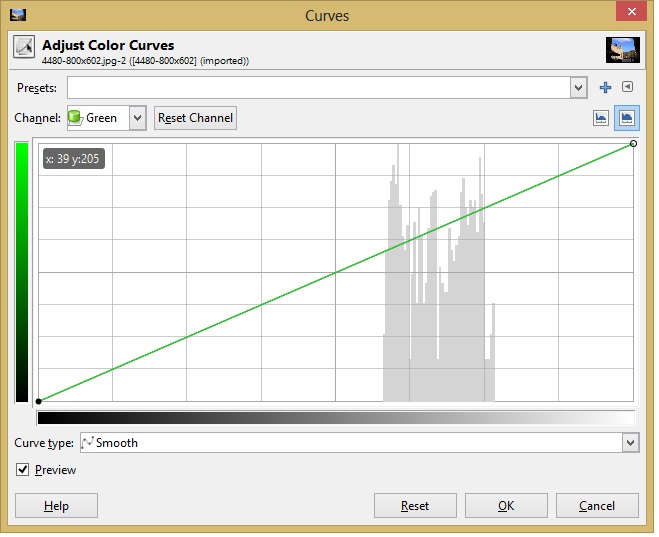This screenshot has height=537, width=659.
Task: Click the horizontal black-to-white gradient bar
Action: (x=335, y=418)
